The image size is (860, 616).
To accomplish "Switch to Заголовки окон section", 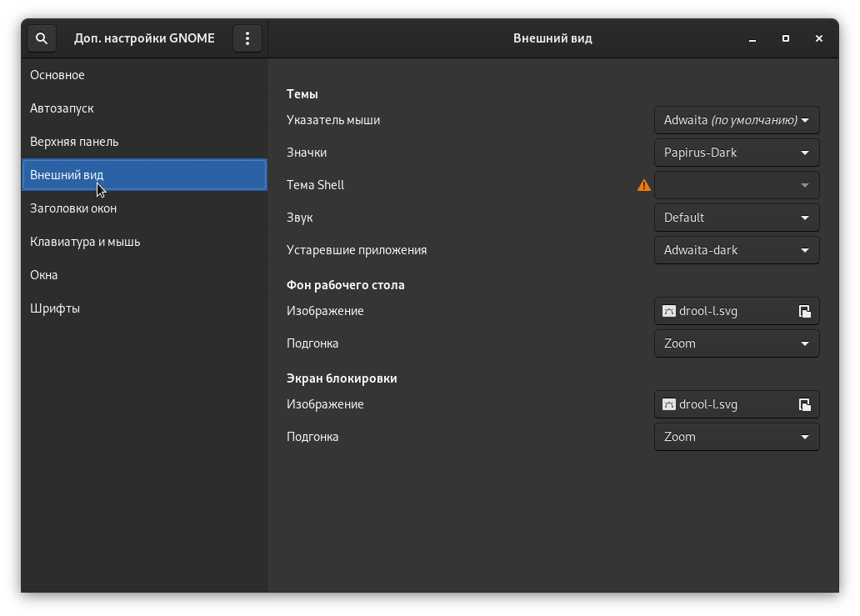I will tap(73, 208).
